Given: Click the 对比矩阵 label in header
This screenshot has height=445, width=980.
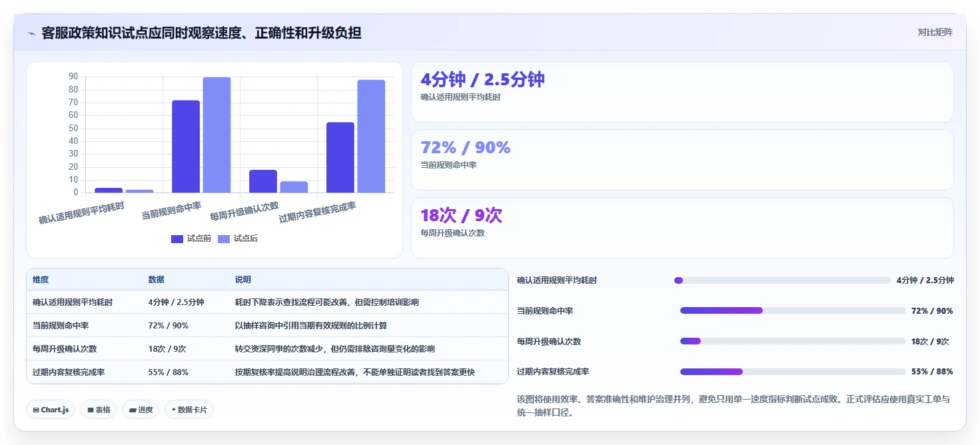Looking at the screenshot, I should 935,32.
